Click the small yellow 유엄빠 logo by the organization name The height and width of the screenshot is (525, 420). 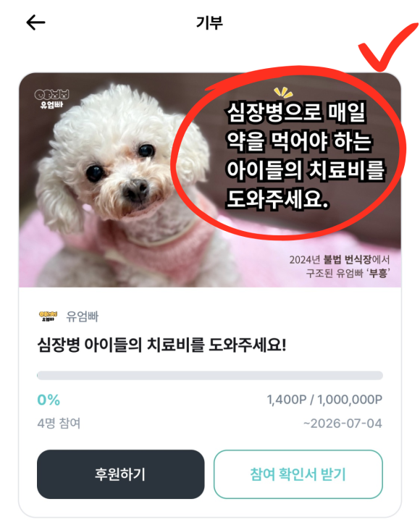pos(49,316)
